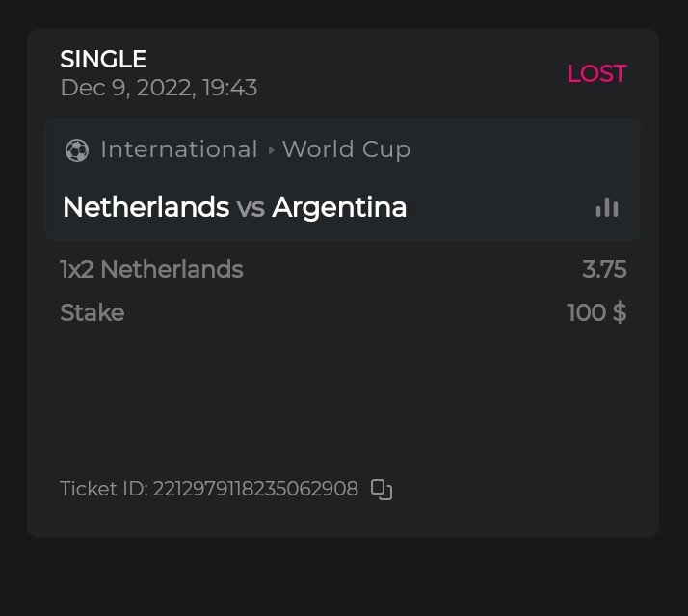Click the soccer ball sport icon
Viewport: 688px width, 616px height.
76,150
